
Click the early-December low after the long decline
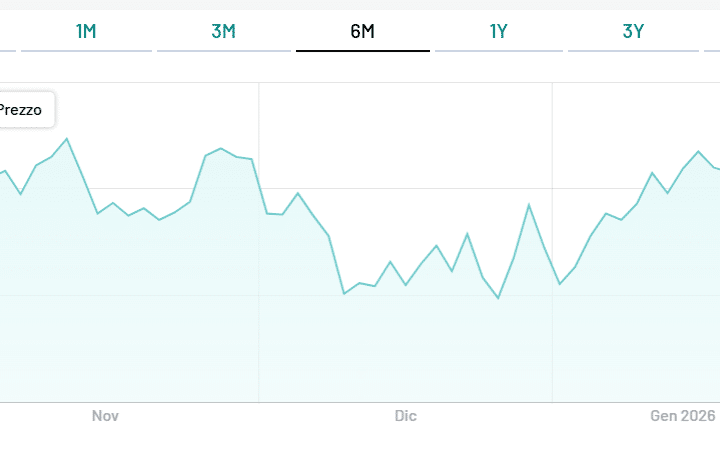tap(344, 293)
